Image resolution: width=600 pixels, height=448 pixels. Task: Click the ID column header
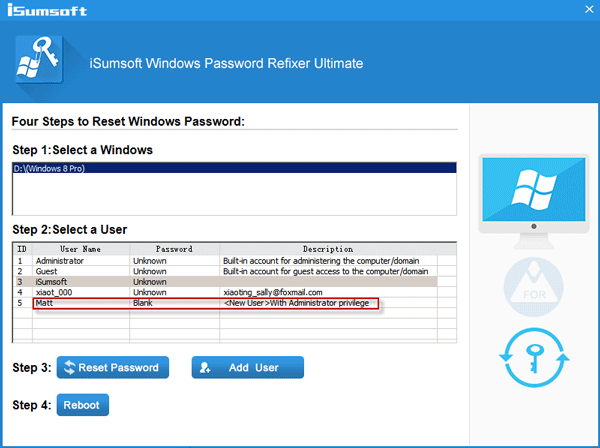[x=23, y=249]
